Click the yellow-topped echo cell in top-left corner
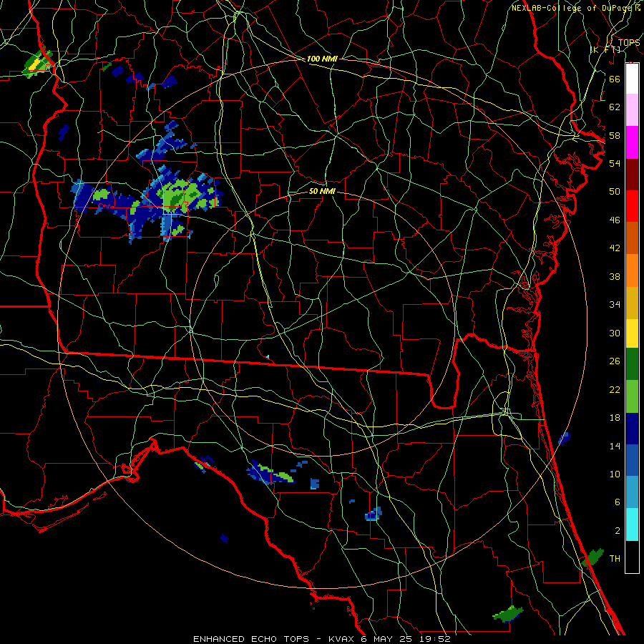 pos(37,64)
